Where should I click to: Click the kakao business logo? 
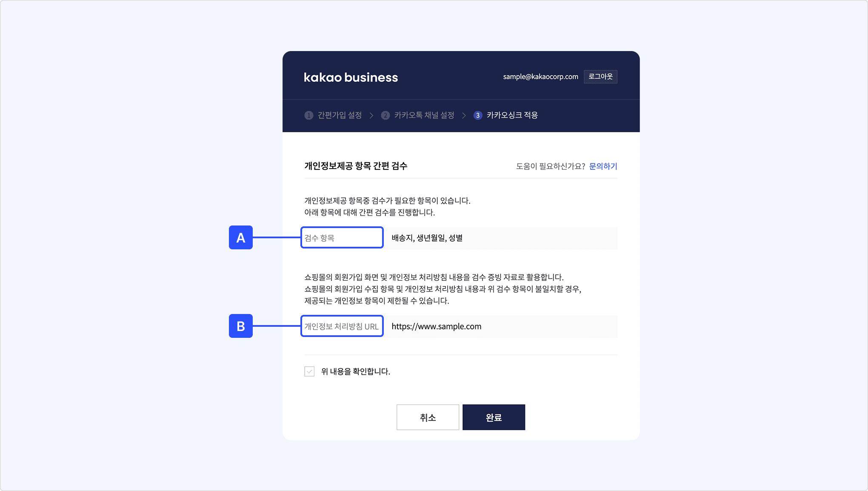[x=351, y=77]
